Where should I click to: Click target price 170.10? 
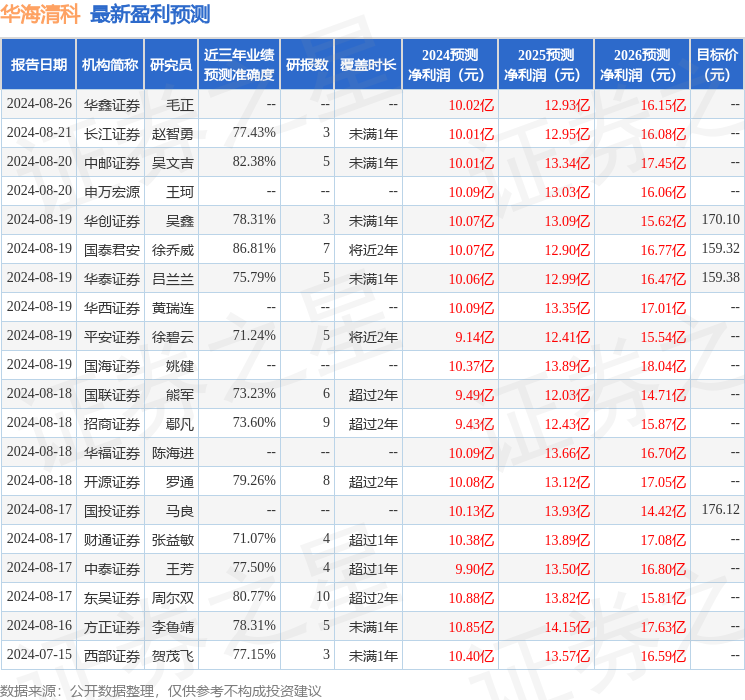721,219
